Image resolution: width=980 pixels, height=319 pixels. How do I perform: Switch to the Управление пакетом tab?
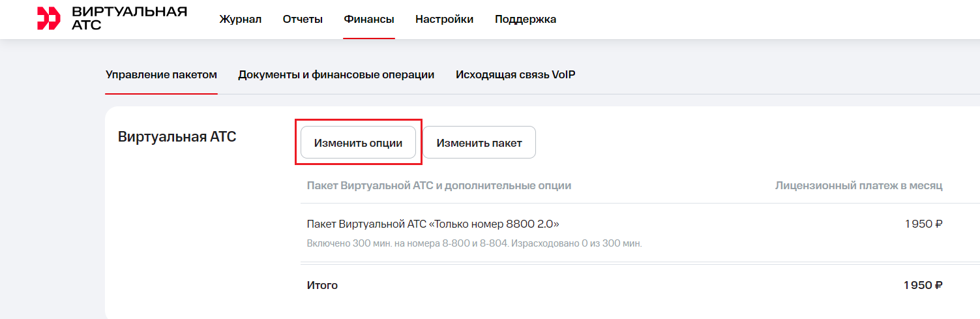(x=161, y=74)
